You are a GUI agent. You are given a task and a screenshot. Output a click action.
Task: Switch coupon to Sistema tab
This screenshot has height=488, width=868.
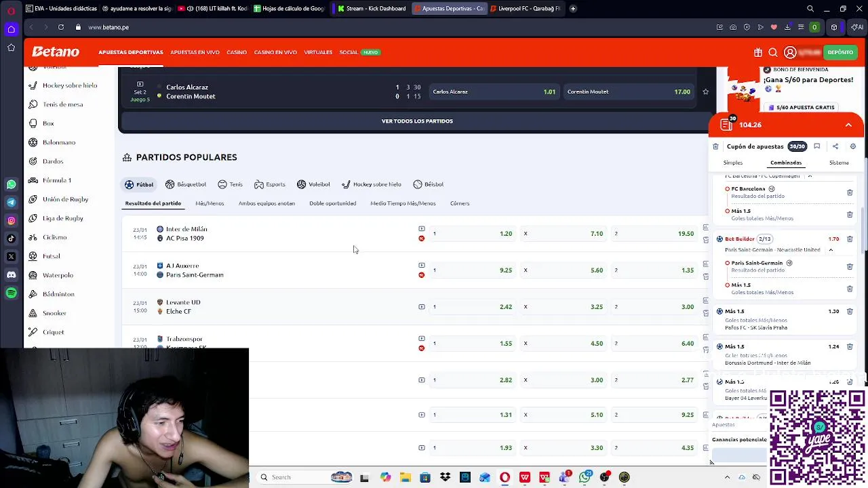click(839, 163)
